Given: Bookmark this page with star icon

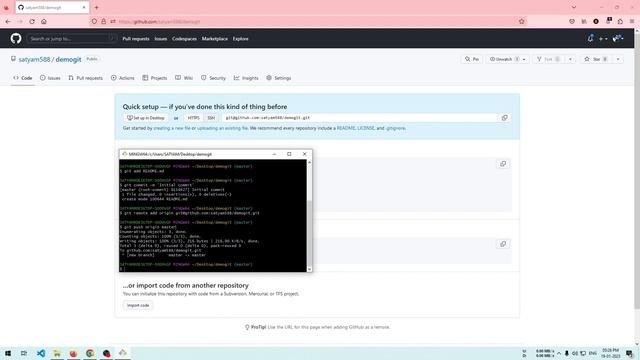Looking at the screenshot, I should [x=521, y=22].
